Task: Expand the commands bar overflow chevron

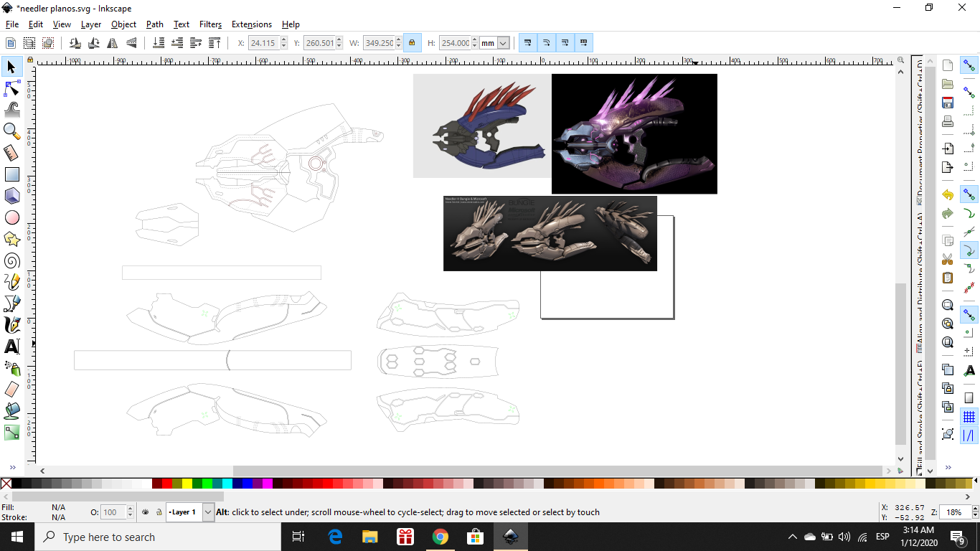Action: tap(948, 467)
